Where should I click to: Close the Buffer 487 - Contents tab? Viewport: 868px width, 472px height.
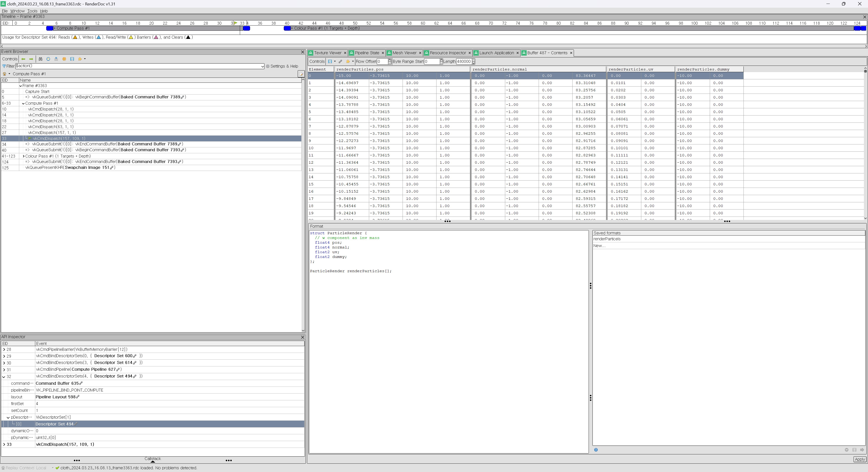tap(571, 53)
